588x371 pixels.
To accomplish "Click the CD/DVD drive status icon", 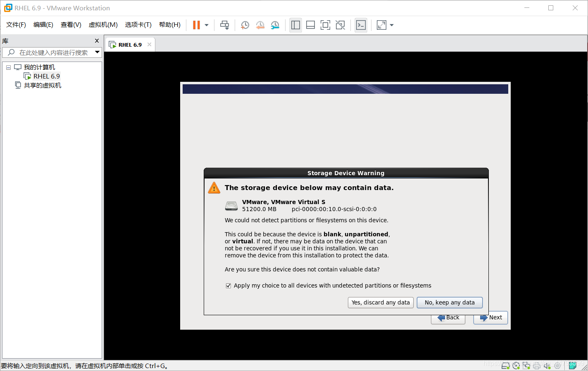I will (516, 365).
